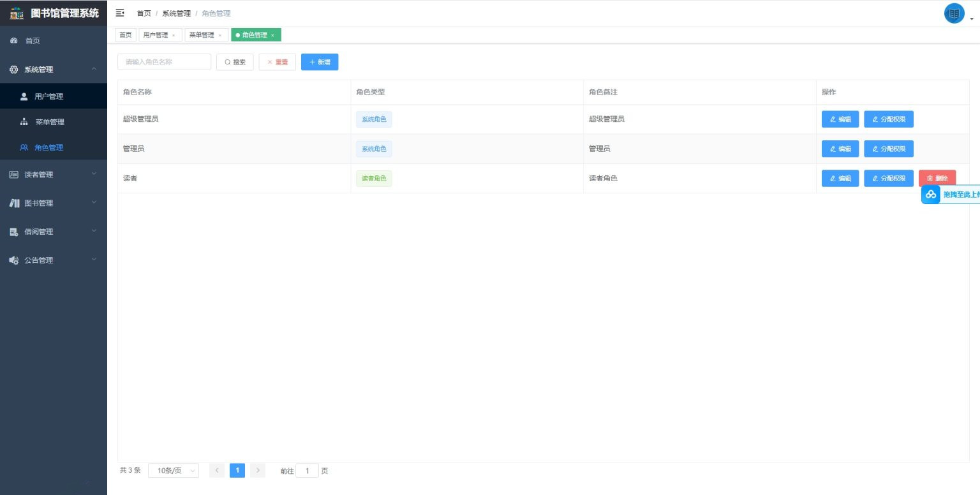This screenshot has width=980, height=495.
Task: Close the 角色管理 tab with its x
Action: pyautogui.click(x=272, y=36)
